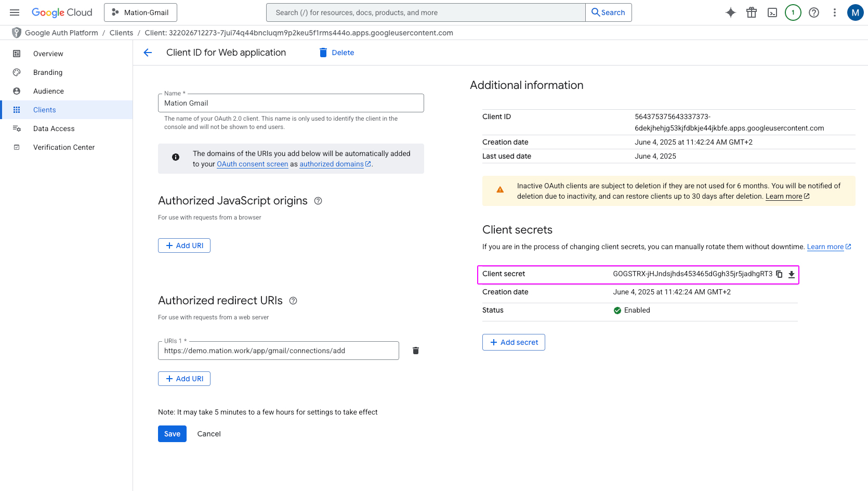Add URI under JavaScript origins
Image resolution: width=868 pixels, height=491 pixels.
184,245
